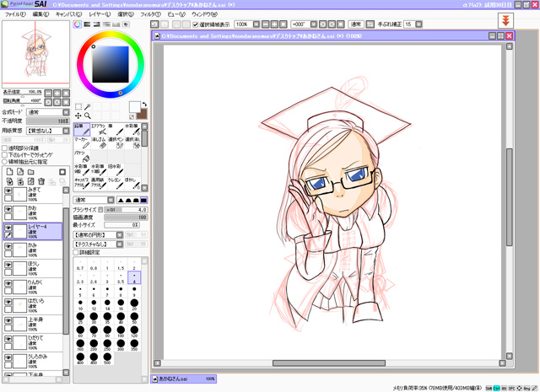Create a new layer folder
This screenshot has height=392, width=540.
31,172
